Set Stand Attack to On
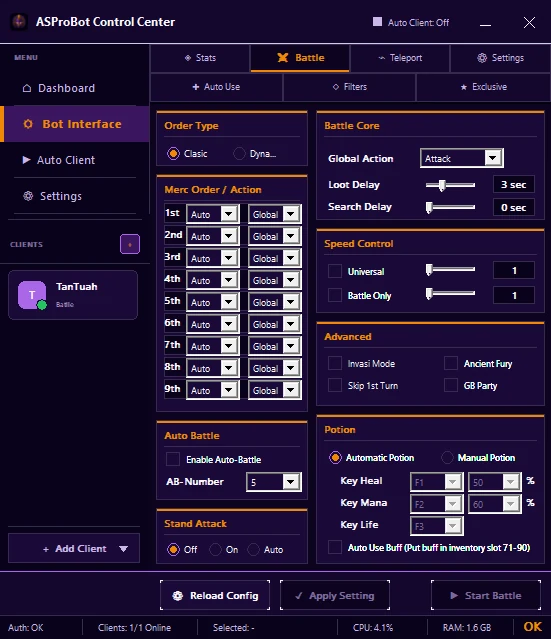 click(216, 549)
